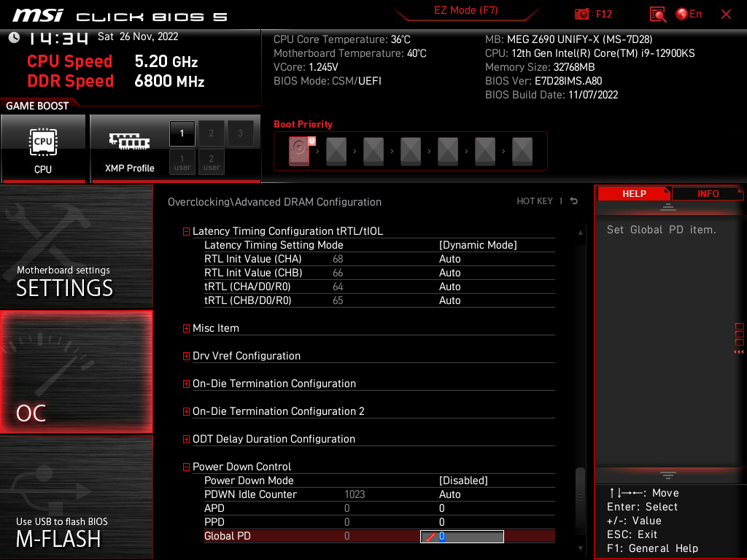This screenshot has width=747, height=560.
Task: Select XMP profile 2
Action: [x=211, y=133]
